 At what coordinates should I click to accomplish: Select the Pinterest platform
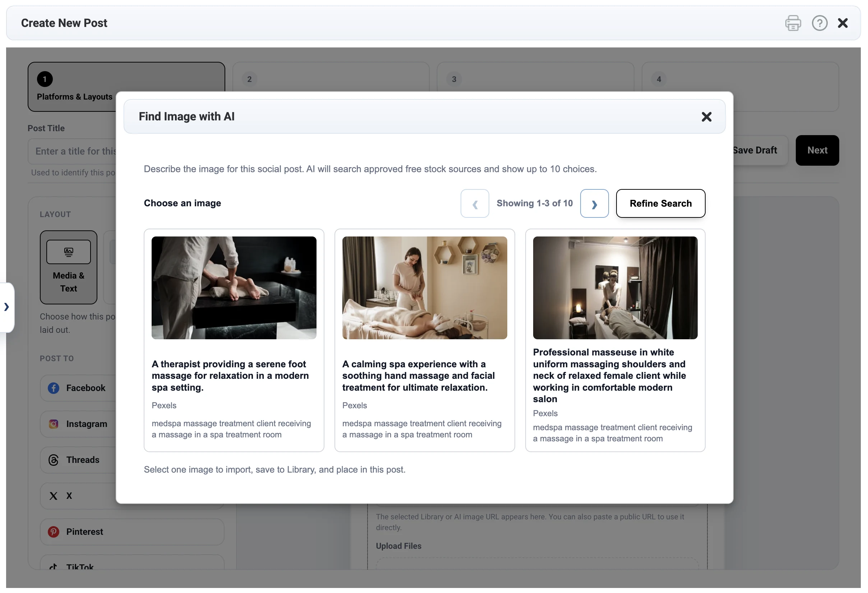tap(132, 532)
